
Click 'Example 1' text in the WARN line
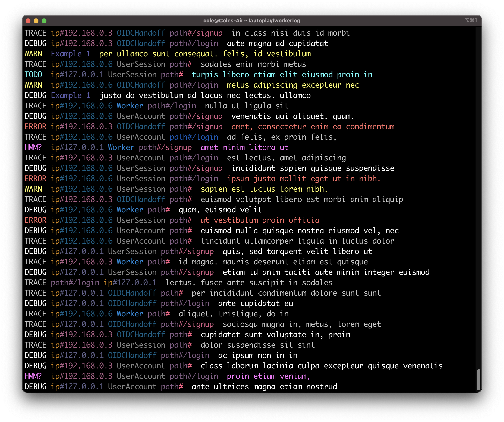pos(71,54)
